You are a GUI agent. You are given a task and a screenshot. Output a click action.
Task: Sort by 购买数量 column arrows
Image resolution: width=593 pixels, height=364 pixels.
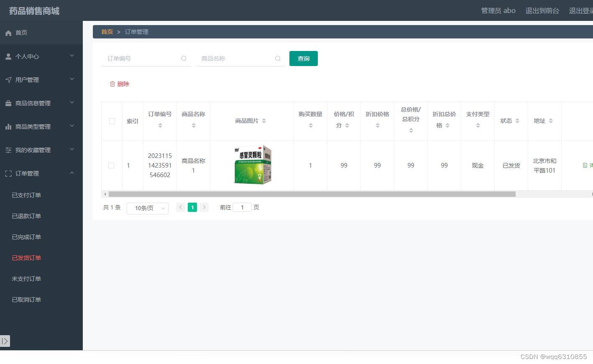(x=311, y=125)
